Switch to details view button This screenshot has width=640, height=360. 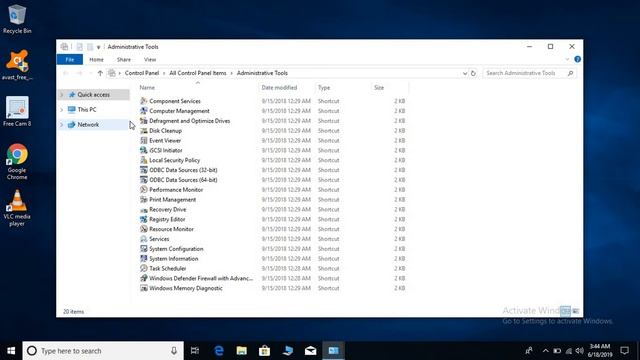pos(565,311)
